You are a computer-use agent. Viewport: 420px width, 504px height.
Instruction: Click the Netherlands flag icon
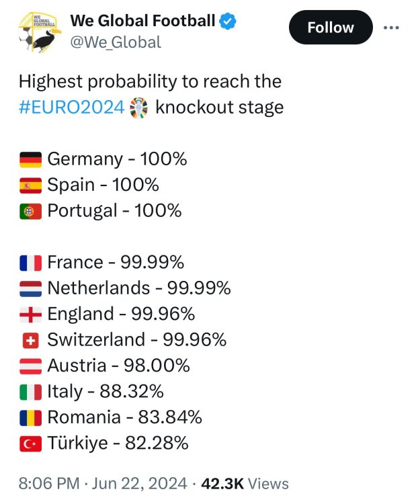click(x=31, y=288)
